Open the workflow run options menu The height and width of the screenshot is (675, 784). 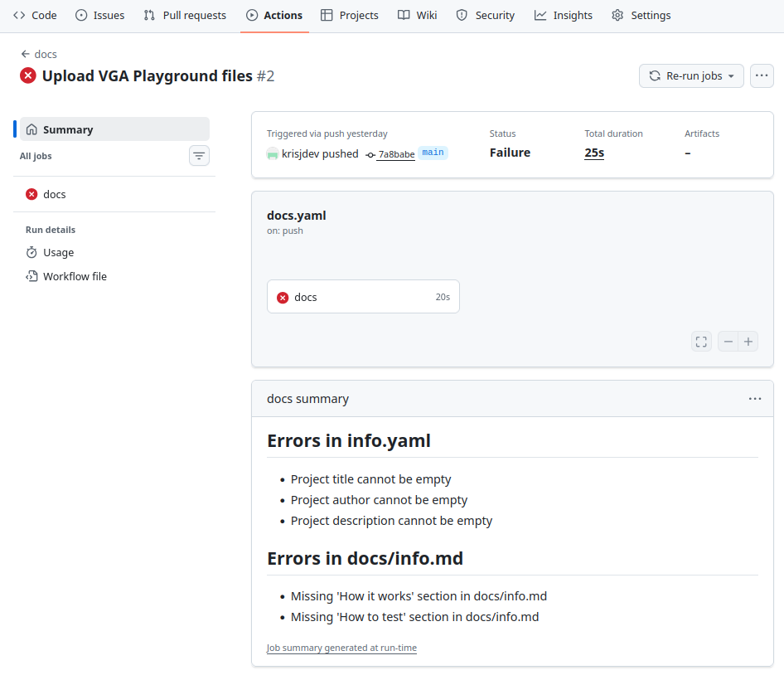pyautogui.click(x=762, y=76)
